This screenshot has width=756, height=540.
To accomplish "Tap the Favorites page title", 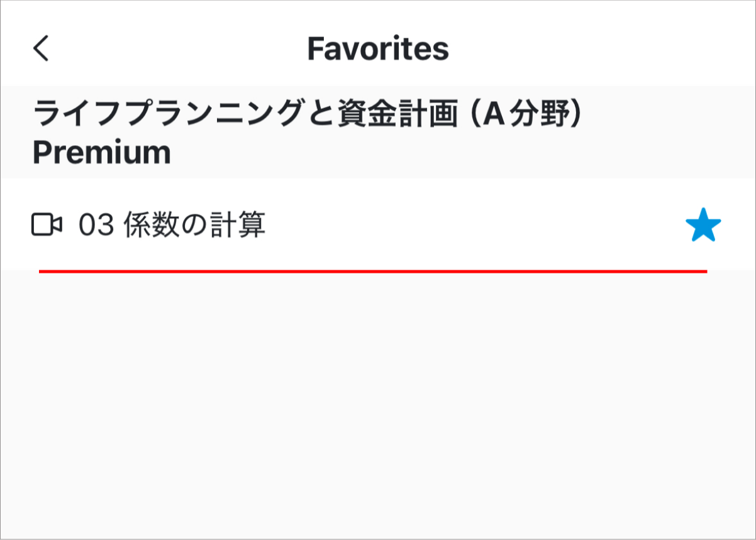I will pos(378,49).
